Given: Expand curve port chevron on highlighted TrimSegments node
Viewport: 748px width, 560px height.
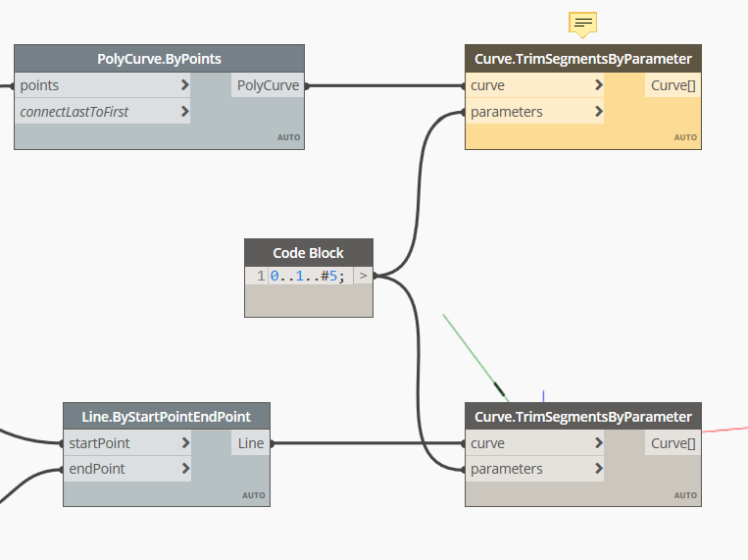Looking at the screenshot, I should point(599,85).
